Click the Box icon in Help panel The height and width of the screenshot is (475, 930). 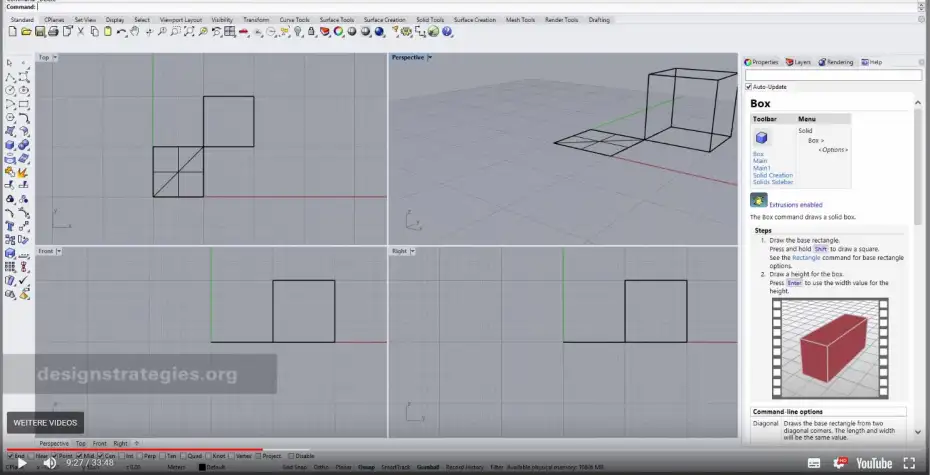[762, 138]
